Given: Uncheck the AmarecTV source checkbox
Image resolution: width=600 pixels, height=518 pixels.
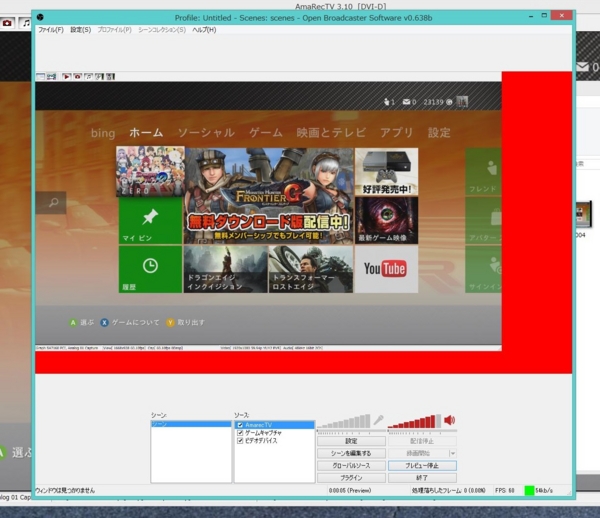Looking at the screenshot, I should coord(240,425).
